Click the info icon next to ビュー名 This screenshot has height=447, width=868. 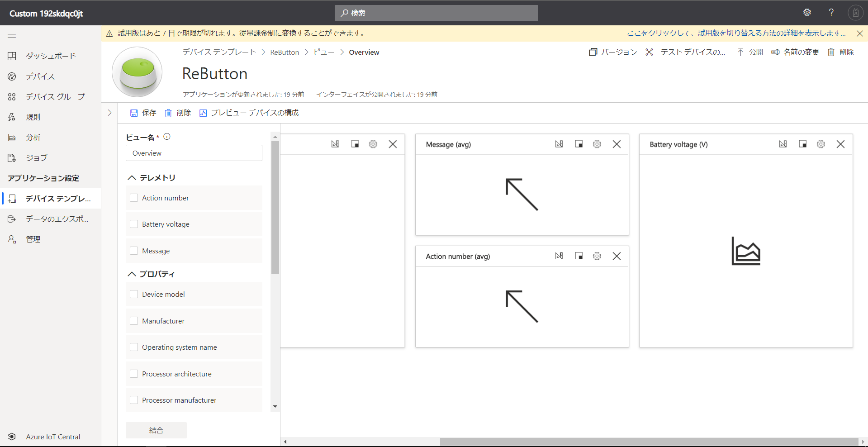click(167, 137)
